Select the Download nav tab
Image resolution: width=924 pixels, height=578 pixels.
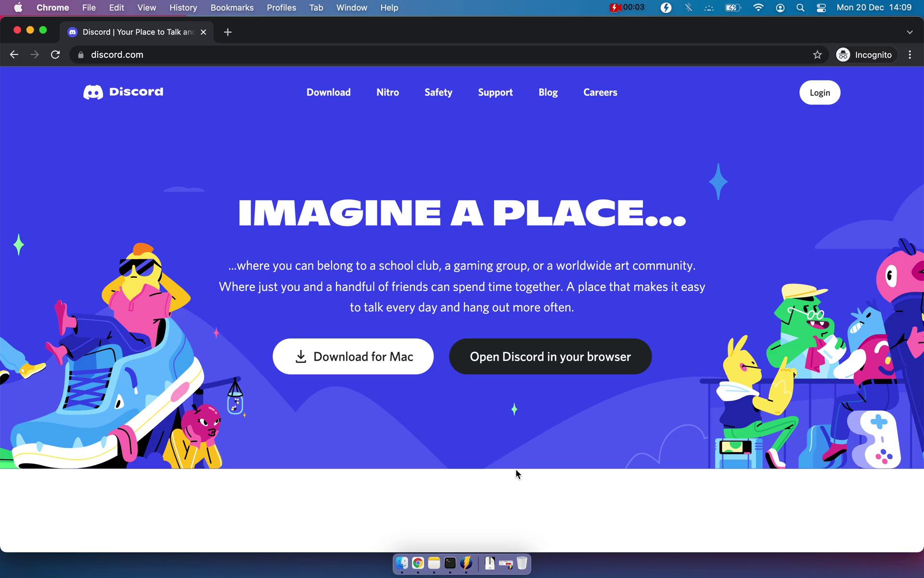(x=328, y=92)
